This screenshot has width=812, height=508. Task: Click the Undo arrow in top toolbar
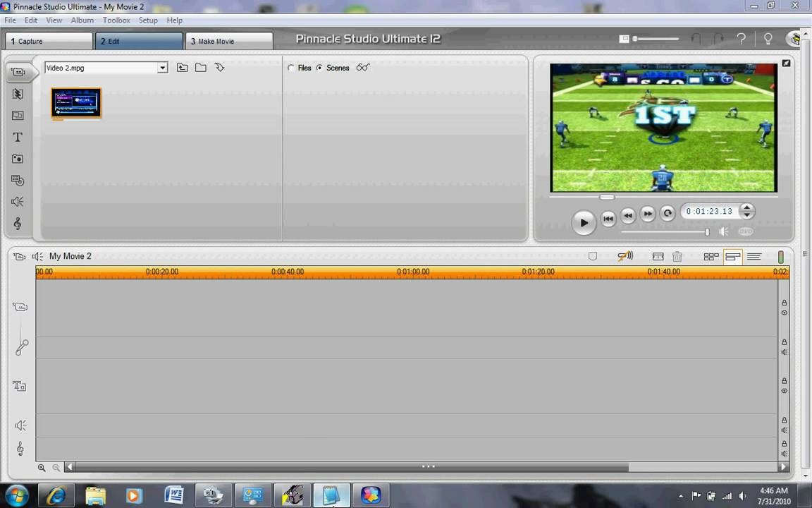tap(696, 39)
